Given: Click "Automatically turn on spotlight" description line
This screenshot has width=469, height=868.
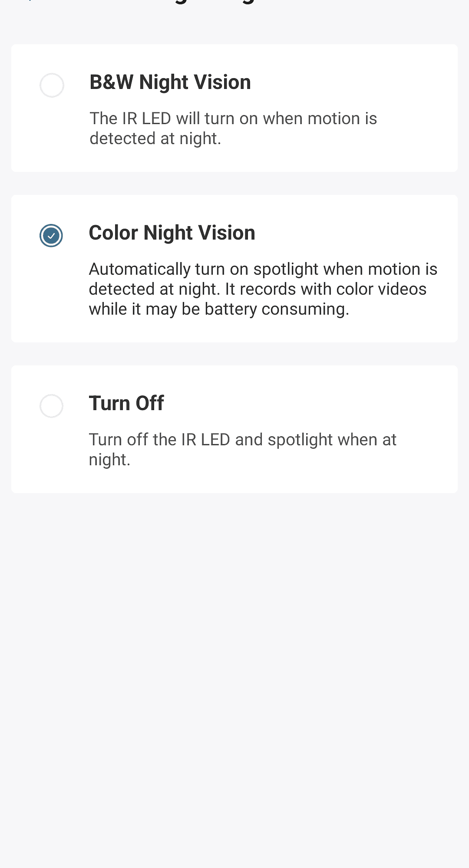Looking at the screenshot, I should (x=263, y=269).
